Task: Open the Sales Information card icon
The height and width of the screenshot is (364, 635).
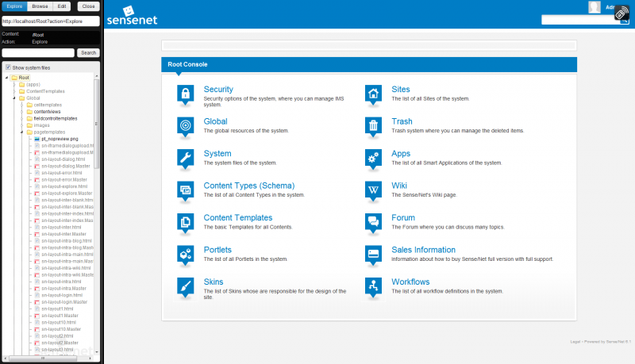Action: (373, 255)
